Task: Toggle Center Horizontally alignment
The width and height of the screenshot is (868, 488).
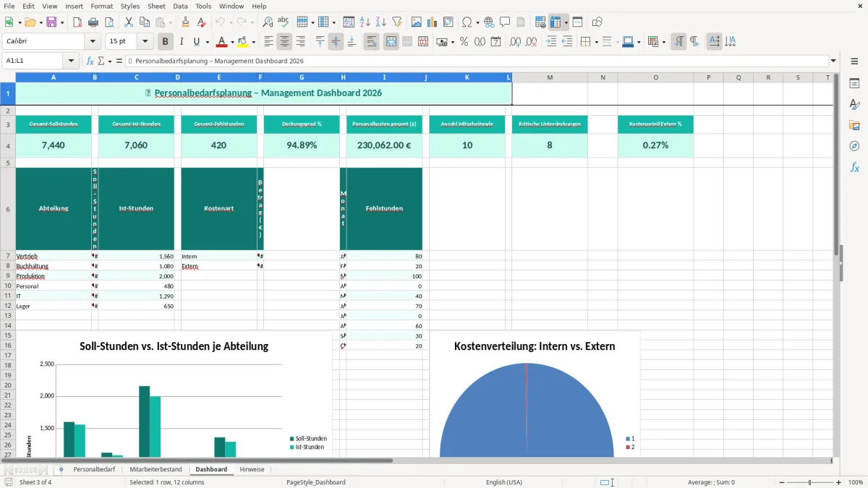Action: (x=284, y=42)
